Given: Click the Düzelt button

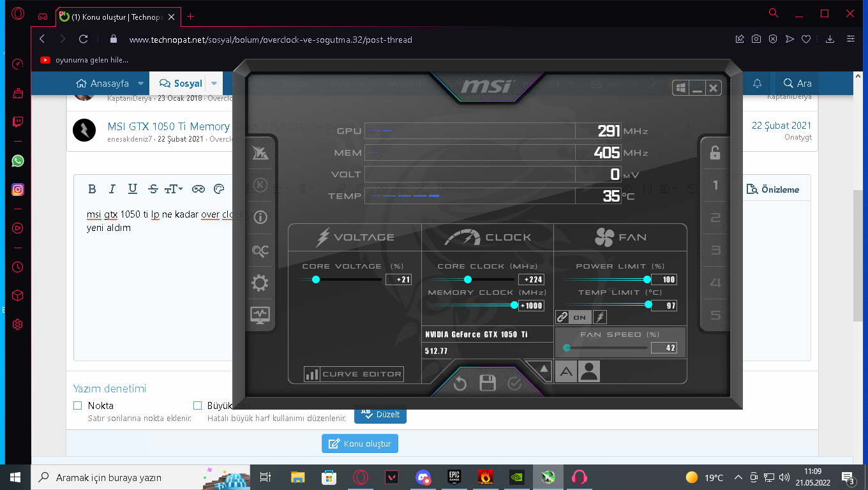Looking at the screenshot, I should (x=380, y=413).
